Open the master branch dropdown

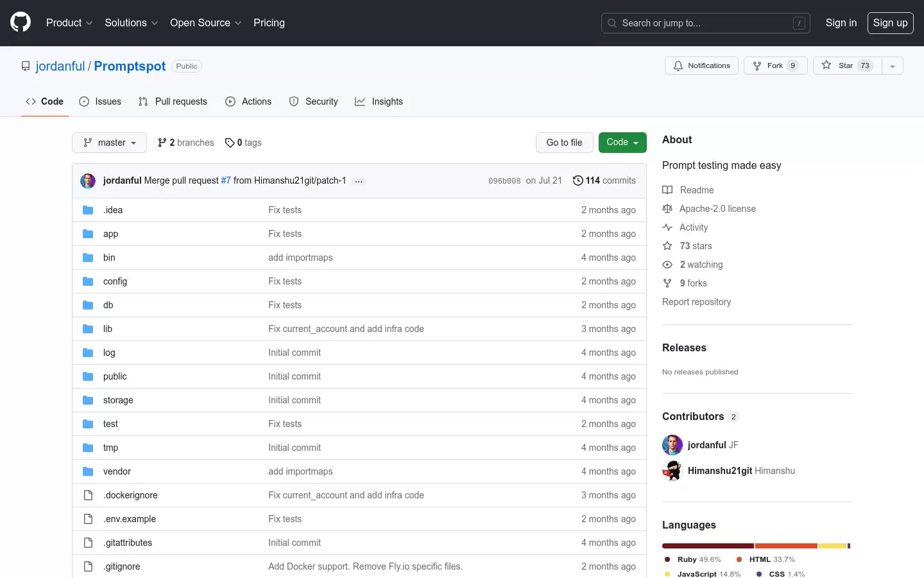tap(109, 143)
